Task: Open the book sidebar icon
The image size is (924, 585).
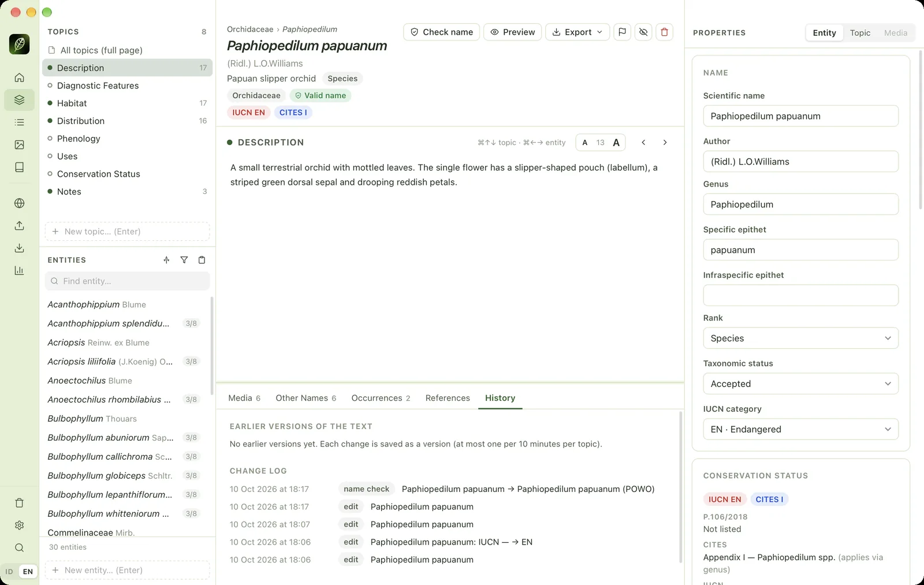Action: click(19, 167)
